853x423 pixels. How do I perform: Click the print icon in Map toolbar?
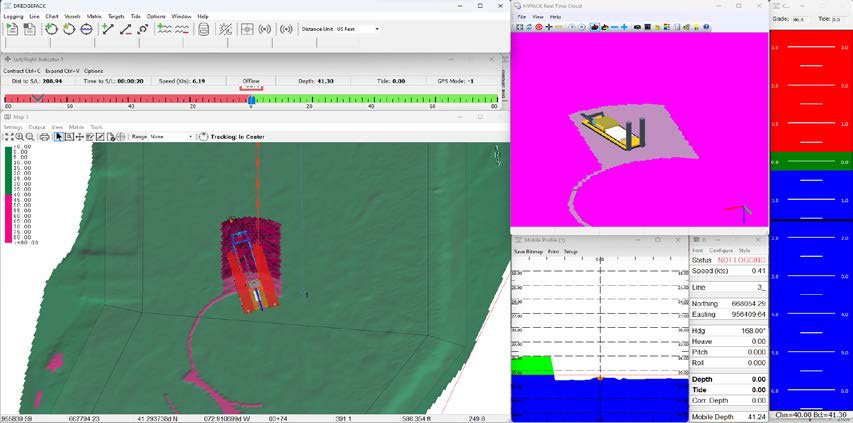45,136
